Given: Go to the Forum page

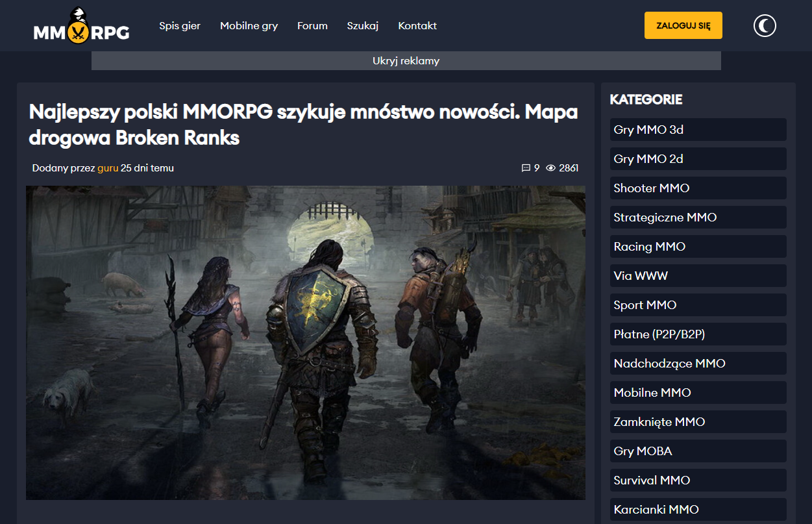Looking at the screenshot, I should click(x=312, y=26).
